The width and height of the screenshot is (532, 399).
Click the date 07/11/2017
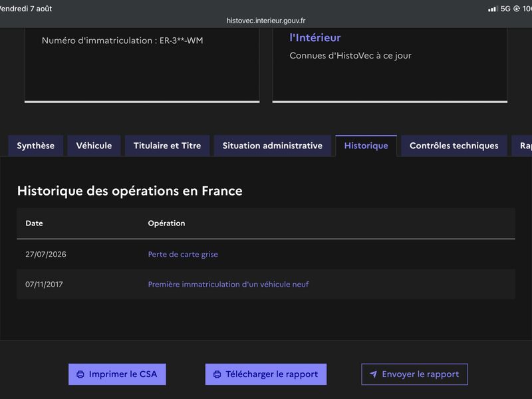coord(44,285)
